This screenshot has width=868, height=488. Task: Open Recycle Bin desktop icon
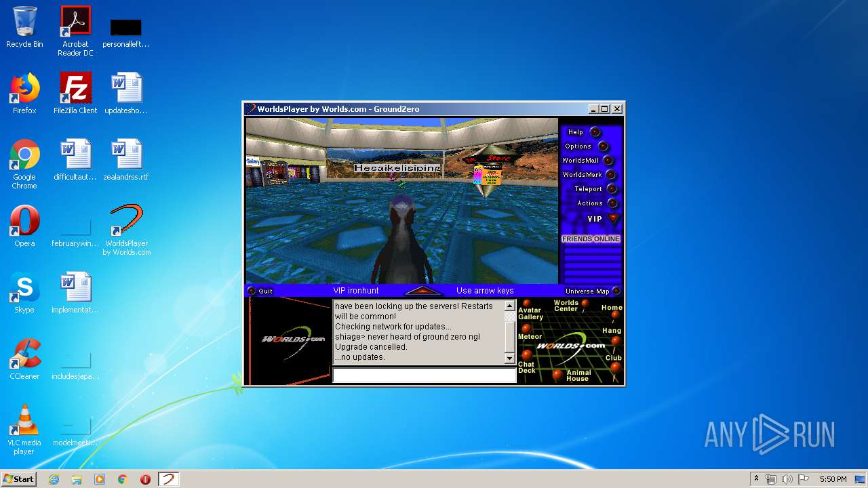(24, 27)
